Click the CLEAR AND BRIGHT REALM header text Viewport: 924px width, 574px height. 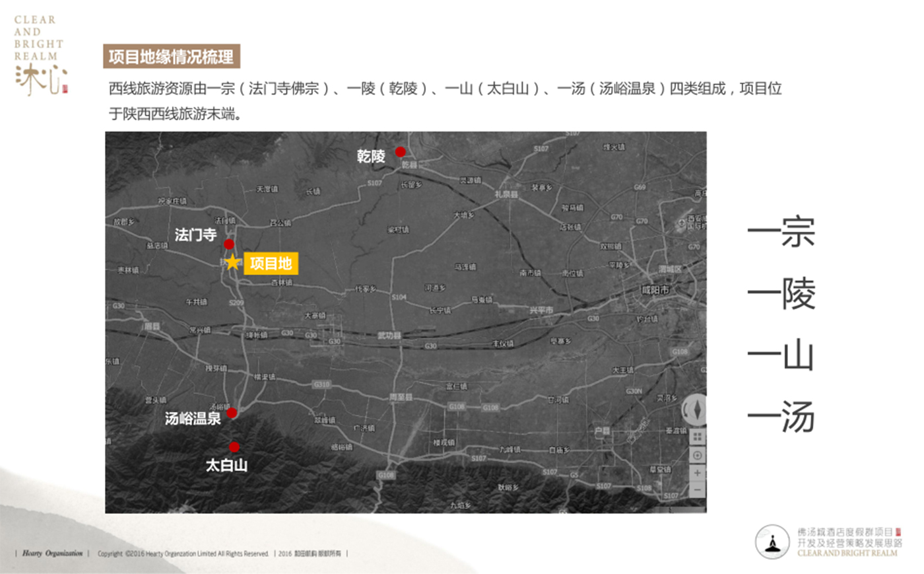39,38
